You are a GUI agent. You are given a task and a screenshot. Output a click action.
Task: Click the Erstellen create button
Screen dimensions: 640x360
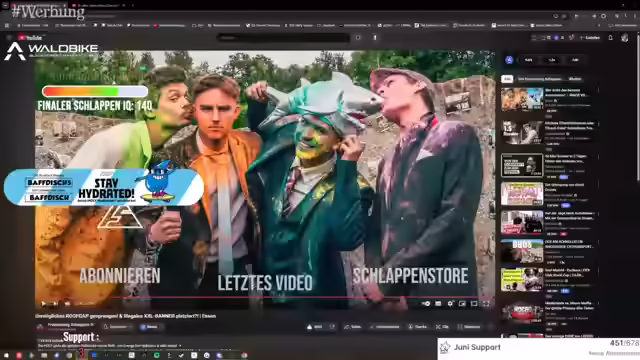coord(590,38)
